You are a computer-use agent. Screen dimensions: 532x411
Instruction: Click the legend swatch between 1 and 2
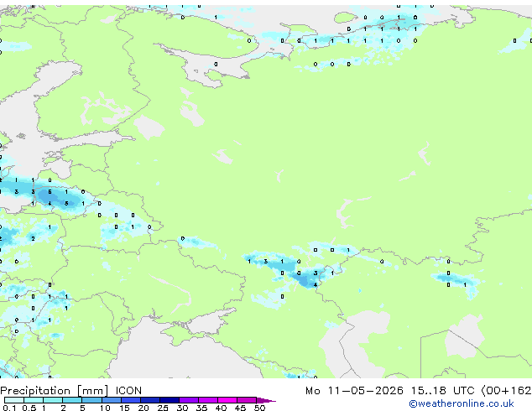click(53, 400)
